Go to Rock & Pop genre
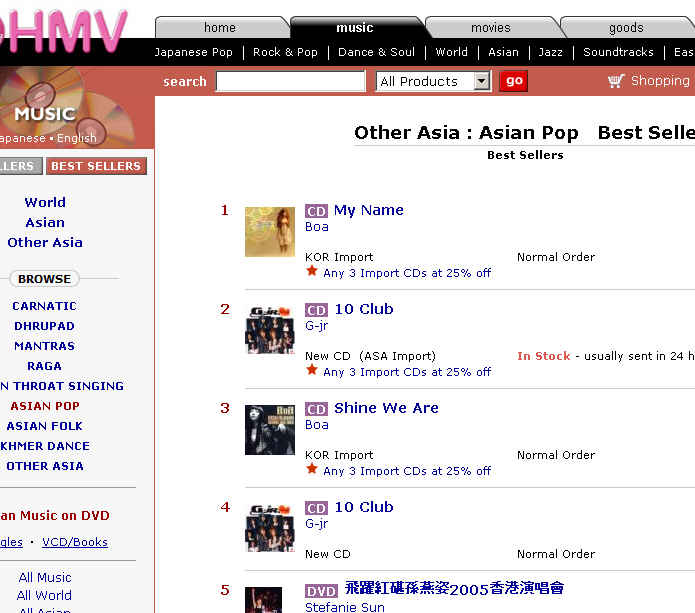The image size is (695, 613). (285, 52)
